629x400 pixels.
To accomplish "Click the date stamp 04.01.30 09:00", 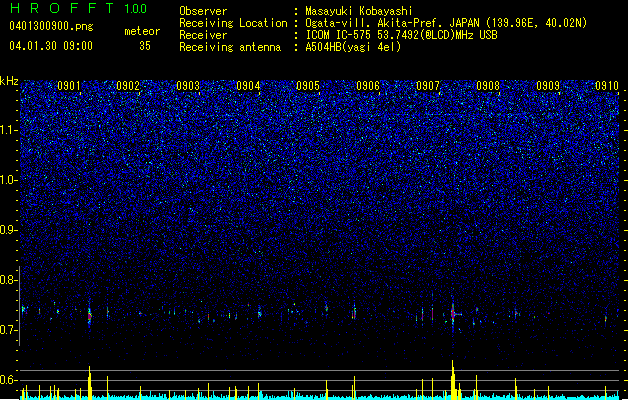I will 51,46.
